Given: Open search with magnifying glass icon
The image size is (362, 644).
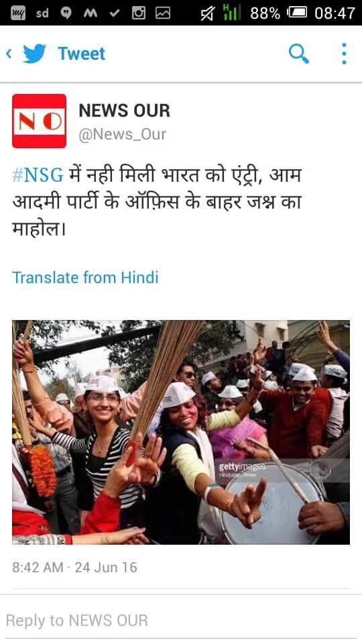Looking at the screenshot, I should pyautogui.click(x=299, y=54).
